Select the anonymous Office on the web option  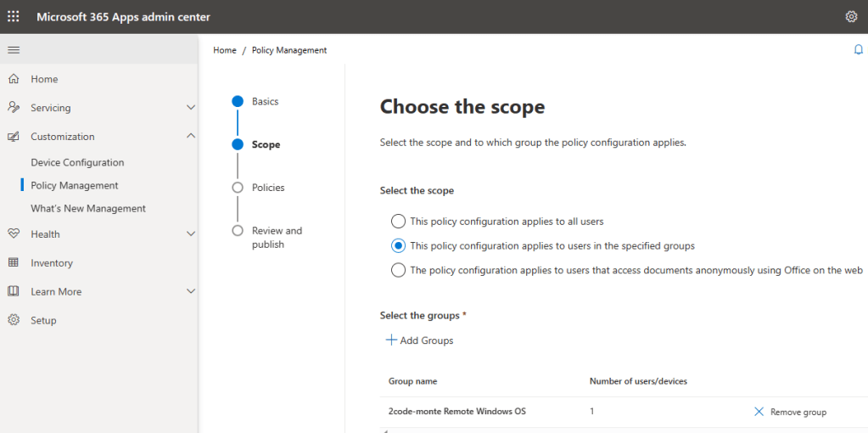point(398,271)
